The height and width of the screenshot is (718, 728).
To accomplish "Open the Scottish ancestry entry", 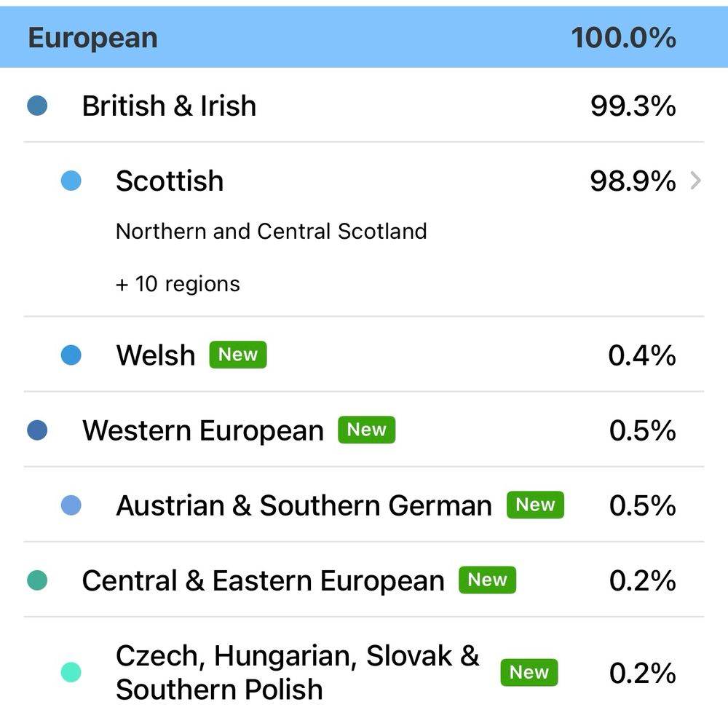I will pos(170,181).
